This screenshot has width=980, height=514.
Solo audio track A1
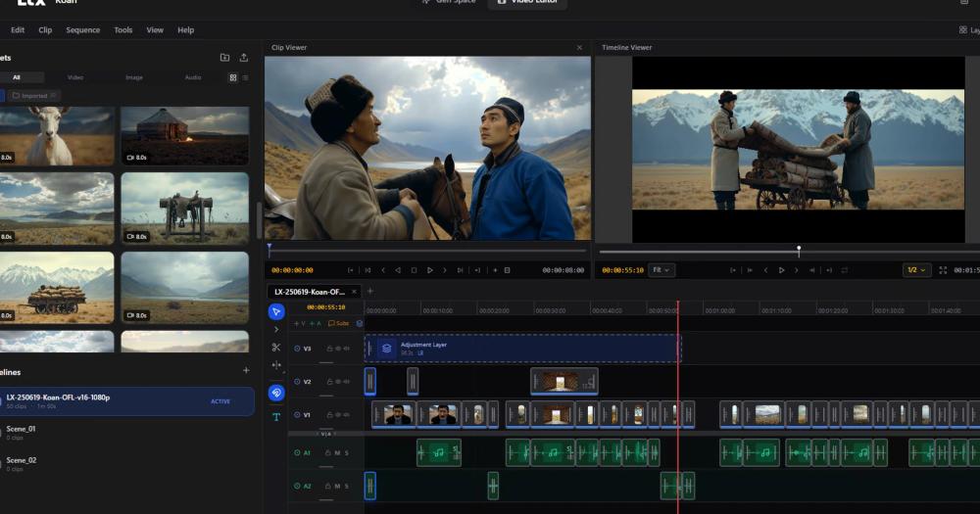pos(347,452)
